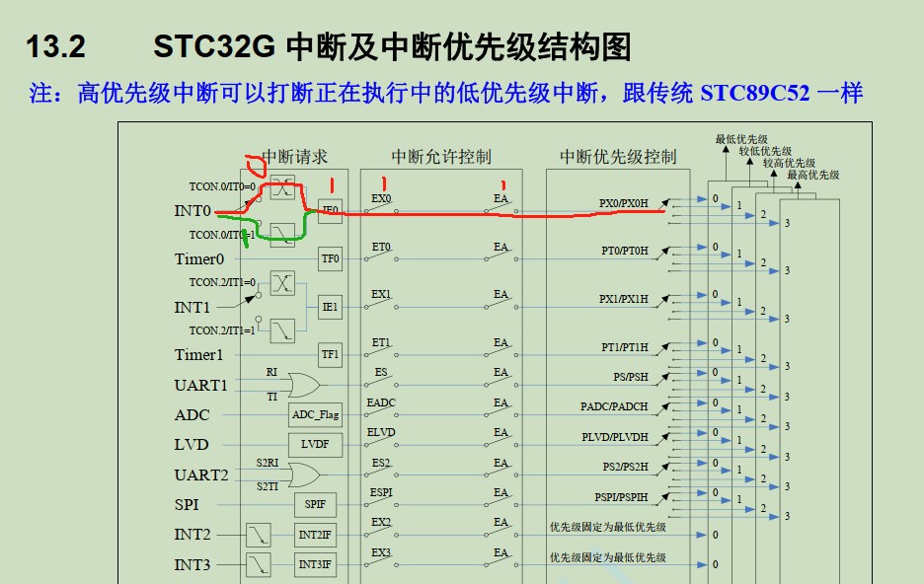Image resolution: width=924 pixels, height=584 pixels.
Task: Select the ADC_Flag box
Action: [x=315, y=415]
